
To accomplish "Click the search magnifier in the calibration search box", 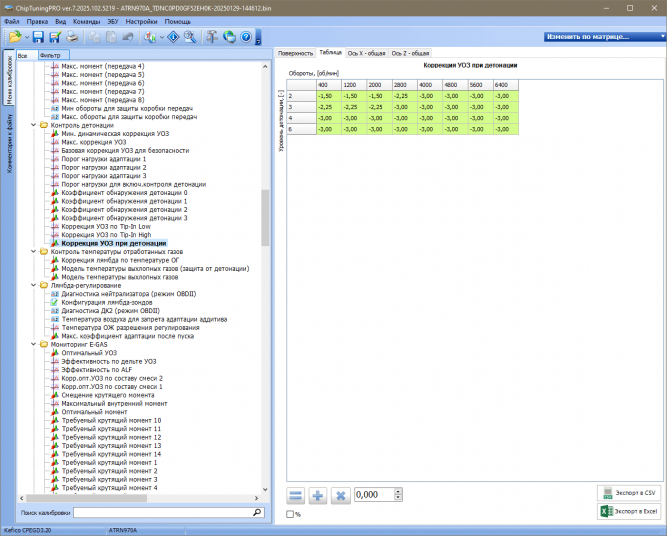I will [257, 512].
